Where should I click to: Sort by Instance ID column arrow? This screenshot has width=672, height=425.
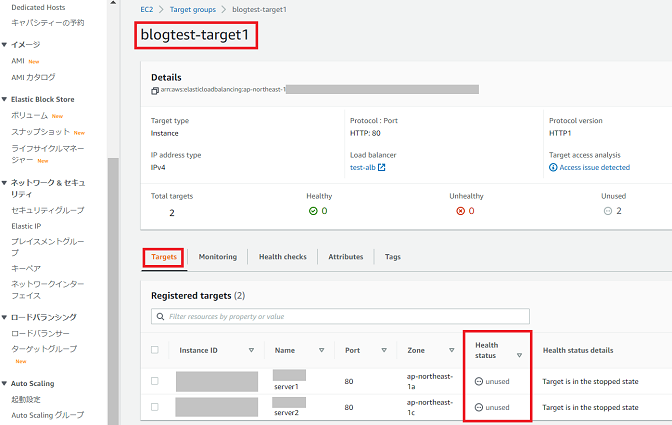(x=252, y=350)
